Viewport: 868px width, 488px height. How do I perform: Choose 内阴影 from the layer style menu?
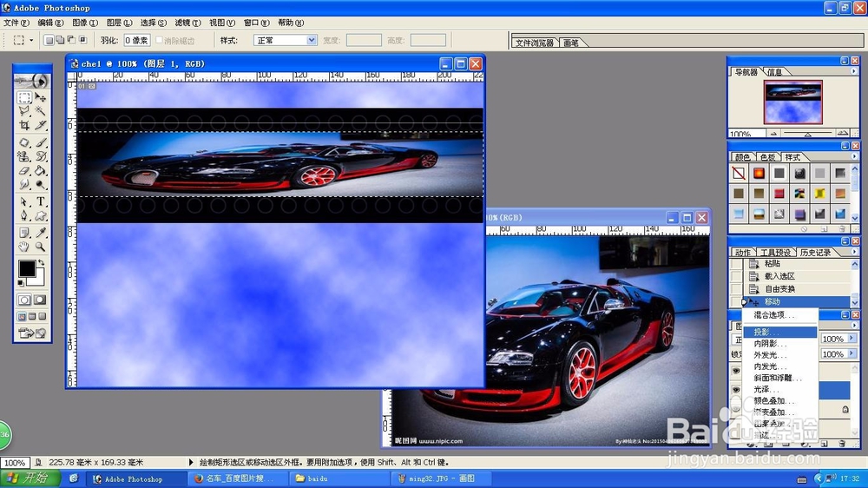779,344
